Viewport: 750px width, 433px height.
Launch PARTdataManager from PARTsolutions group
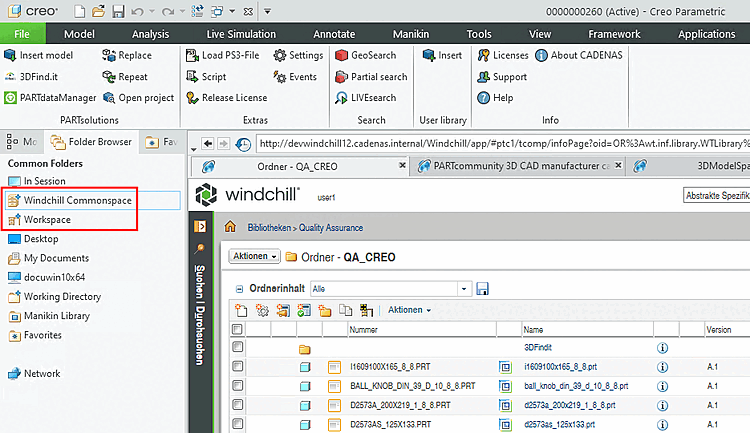(x=50, y=98)
